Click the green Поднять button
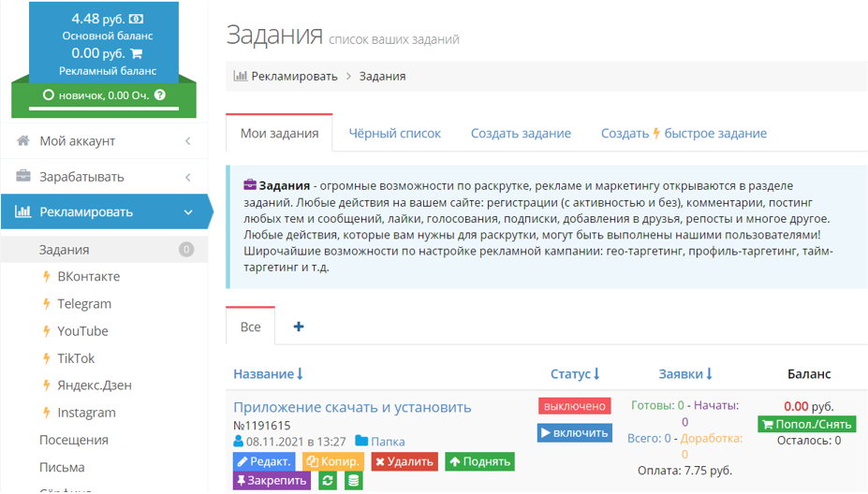 [480, 461]
